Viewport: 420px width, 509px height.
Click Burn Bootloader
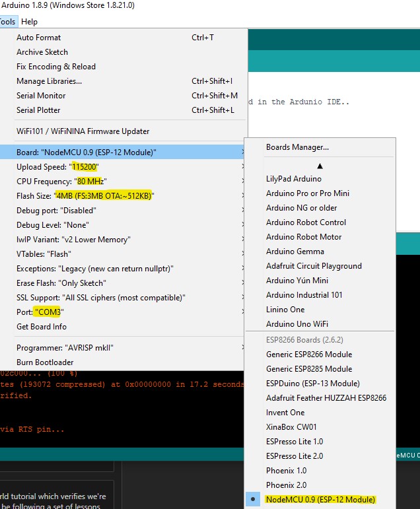click(123, 362)
